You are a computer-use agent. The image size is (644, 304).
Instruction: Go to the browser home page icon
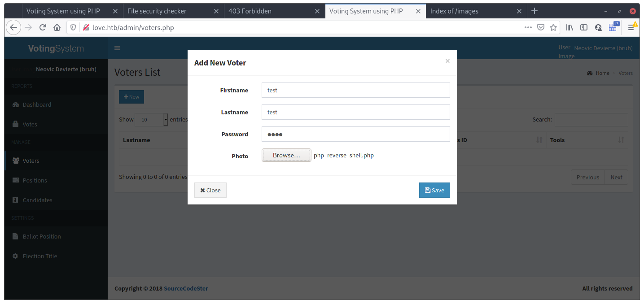point(57,27)
